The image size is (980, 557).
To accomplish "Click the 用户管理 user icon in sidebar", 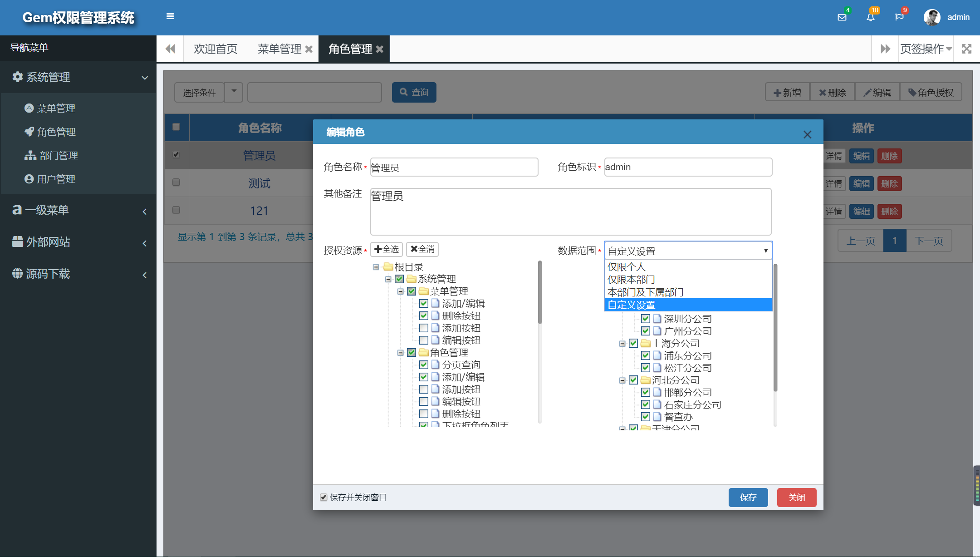I will [29, 178].
